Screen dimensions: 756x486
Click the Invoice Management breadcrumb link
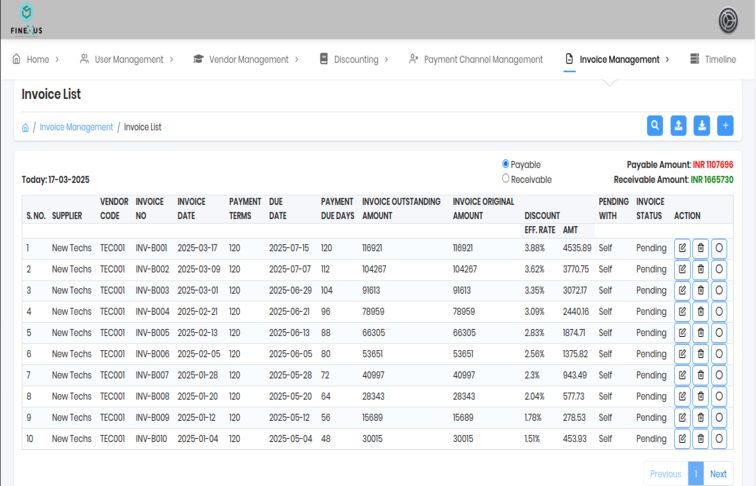[76, 128]
